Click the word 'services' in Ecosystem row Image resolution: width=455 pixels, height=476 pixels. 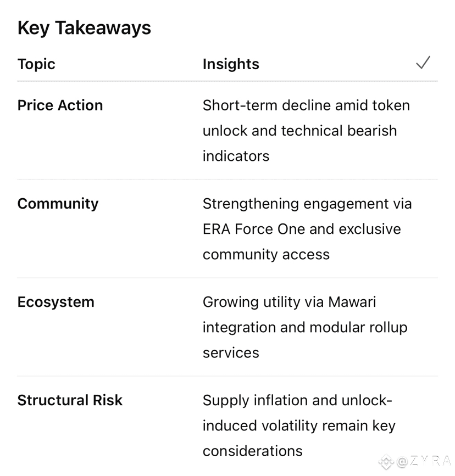click(x=231, y=353)
